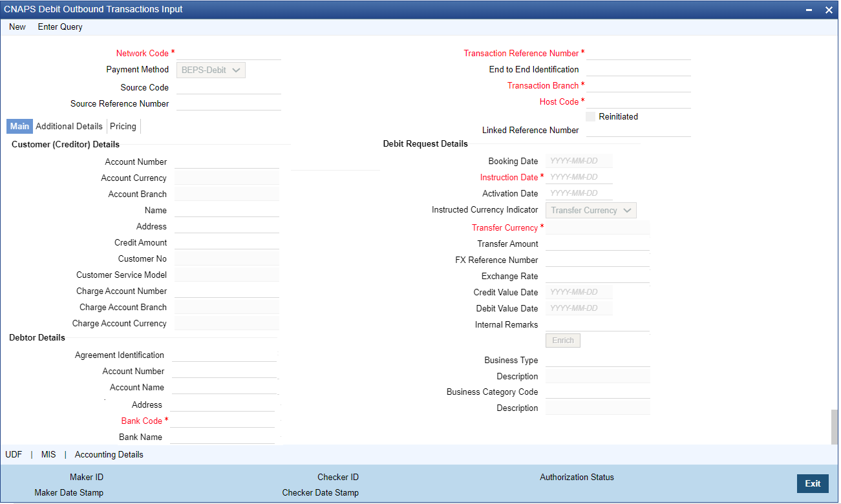Focus the debtor Bank Name field
Image resolution: width=841 pixels, height=504 pixels.
222,437
